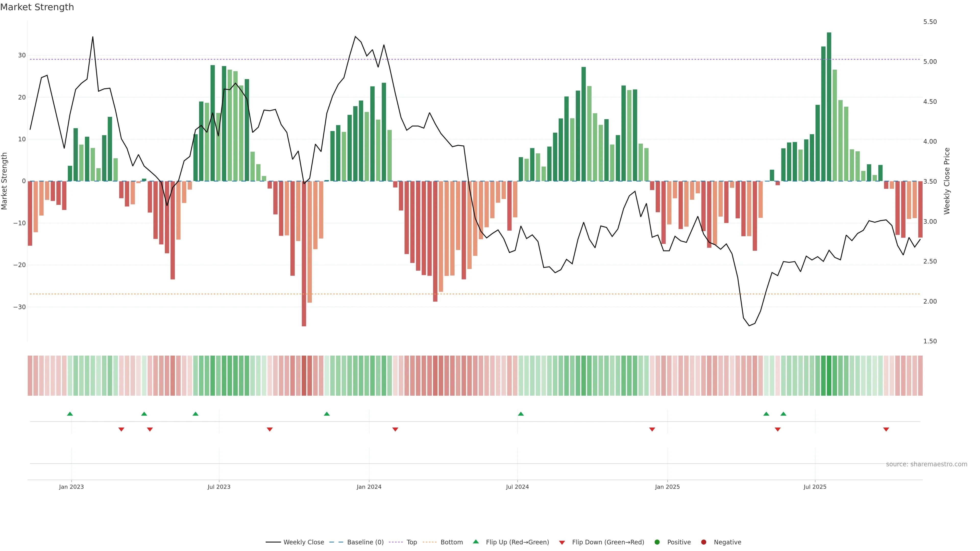Viewport: 980px width, 551px height.
Task: Click flip-down triangle just before Jan 2025
Action: point(652,429)
